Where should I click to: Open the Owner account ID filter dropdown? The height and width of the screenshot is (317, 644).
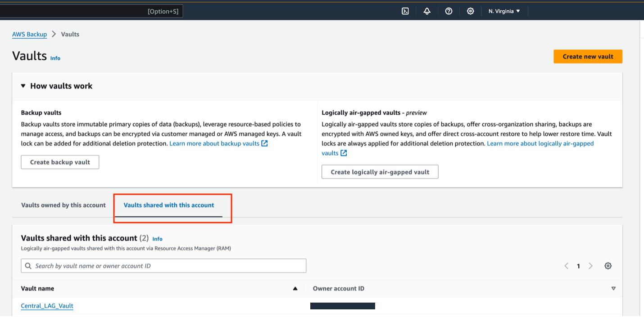point(613,288)
